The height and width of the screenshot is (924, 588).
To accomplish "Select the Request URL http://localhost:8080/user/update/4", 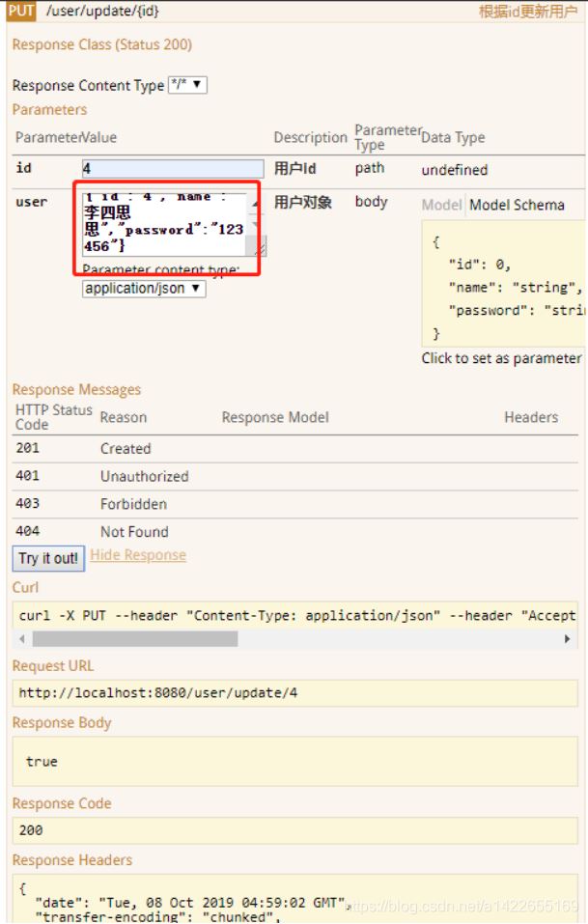I will point(158,692).
